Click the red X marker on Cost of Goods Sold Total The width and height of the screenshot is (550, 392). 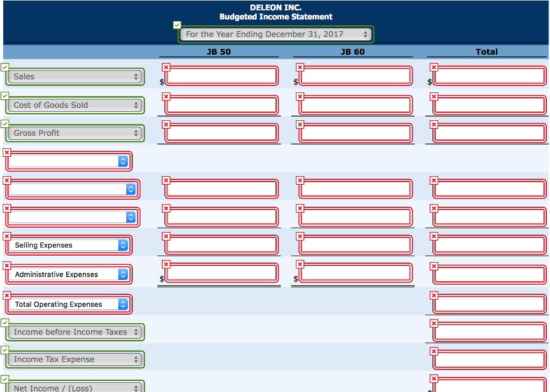click(x=434, y=97)
